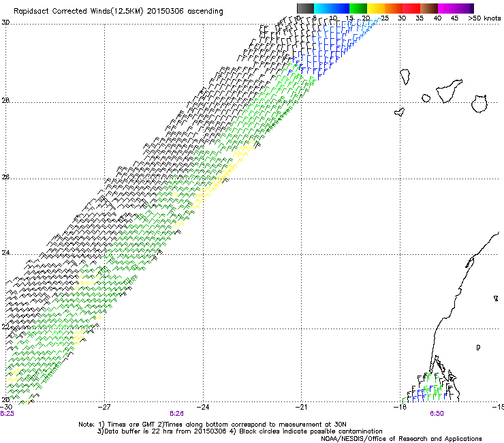
Task: Click the Rapidscat Corrected Winds title text
Action: (119, 11)
